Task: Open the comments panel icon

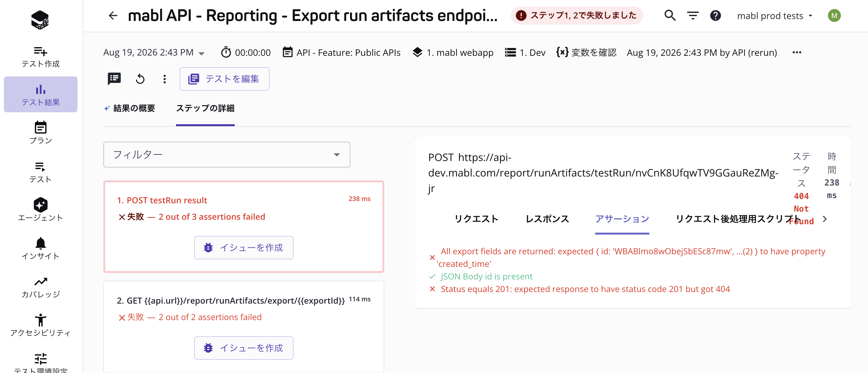Action: (x=114, y=79)
